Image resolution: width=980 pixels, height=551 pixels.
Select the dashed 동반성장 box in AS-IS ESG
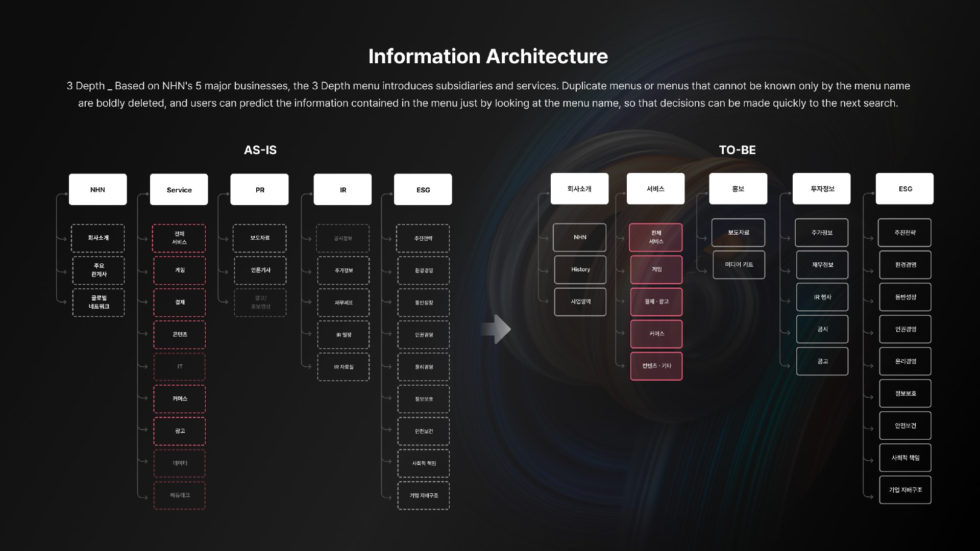click(x=424, y=303)
